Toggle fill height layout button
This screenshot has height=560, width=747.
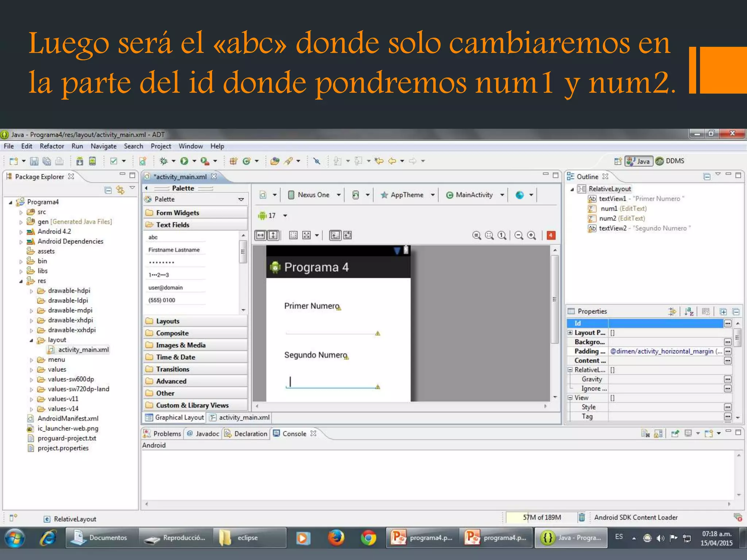(273, 235)
